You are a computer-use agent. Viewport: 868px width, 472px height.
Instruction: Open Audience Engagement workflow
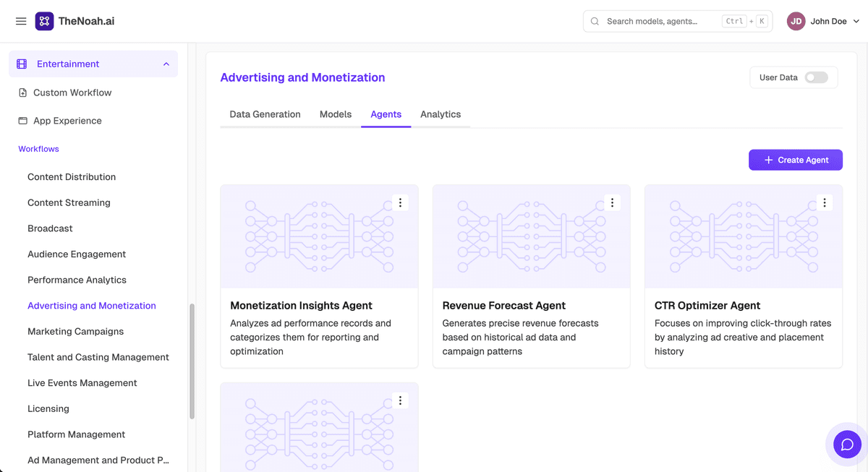coord(77,254)
